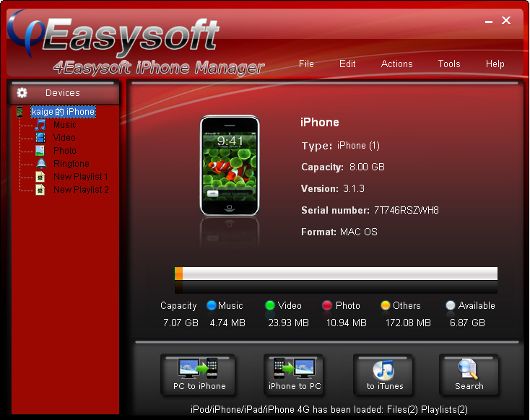Click the Version value 3.1.3
Screen dimensions: 530x420
coord(354,188)
